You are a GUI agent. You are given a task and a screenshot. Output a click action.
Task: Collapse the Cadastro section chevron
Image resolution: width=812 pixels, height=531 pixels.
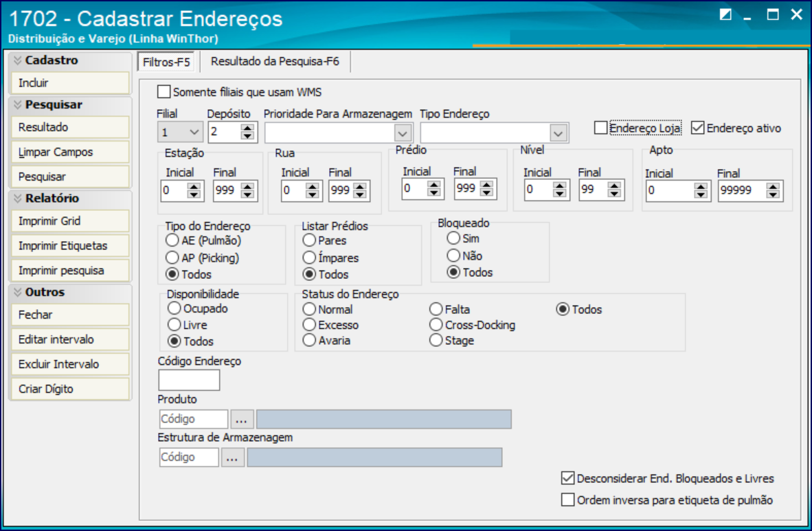tap(18, 60)
